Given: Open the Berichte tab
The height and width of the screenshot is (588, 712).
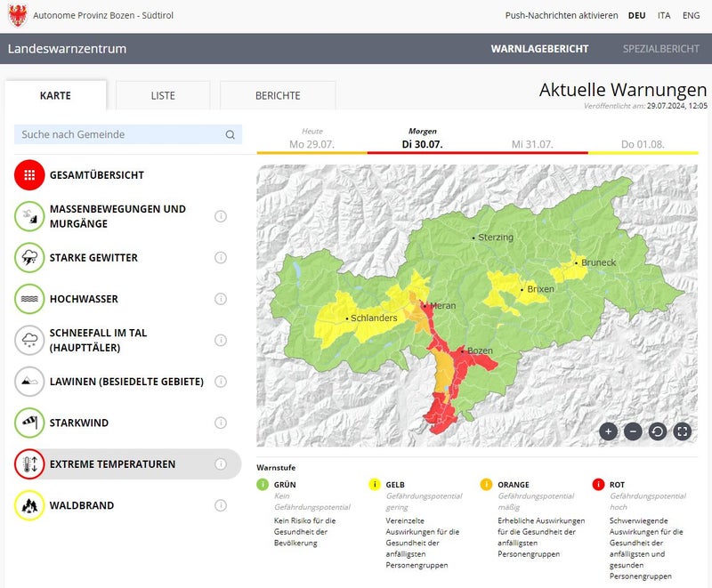Looking at the screenshot, I should [x=278, y=96].
